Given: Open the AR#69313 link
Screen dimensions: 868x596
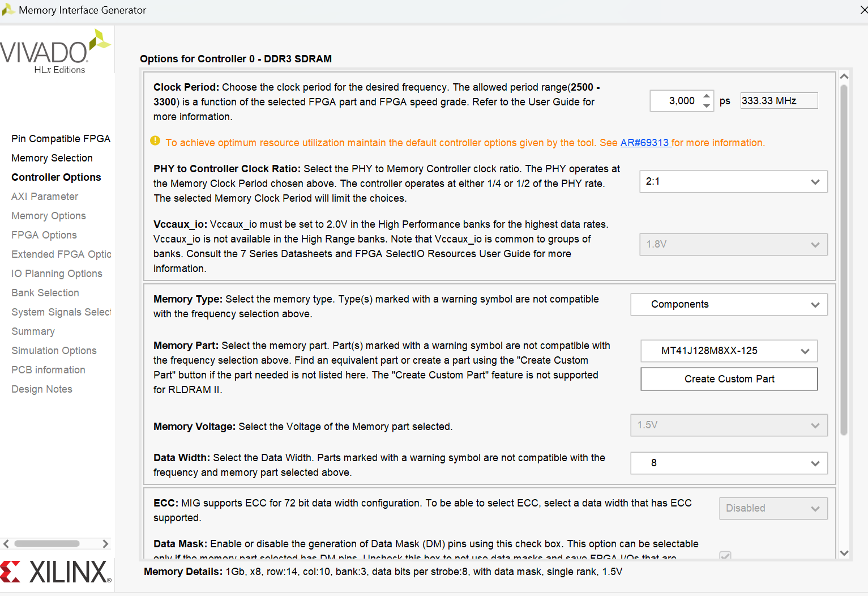Looking at the screenshot, I should 645,143.
